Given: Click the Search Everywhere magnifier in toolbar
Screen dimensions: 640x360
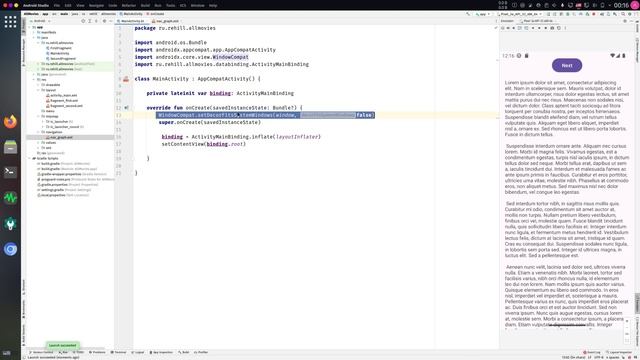Looking at the screenshot, I should tap(623, 14).
